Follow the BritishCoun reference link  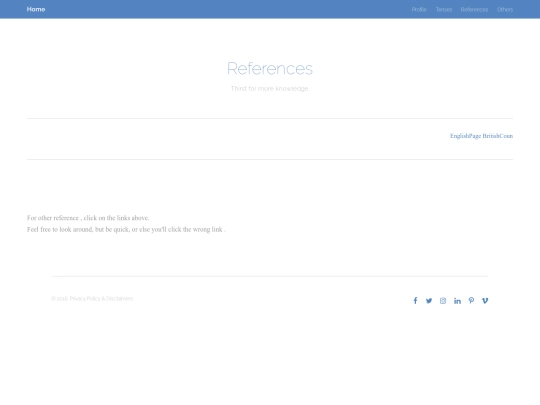coord(498,136)
